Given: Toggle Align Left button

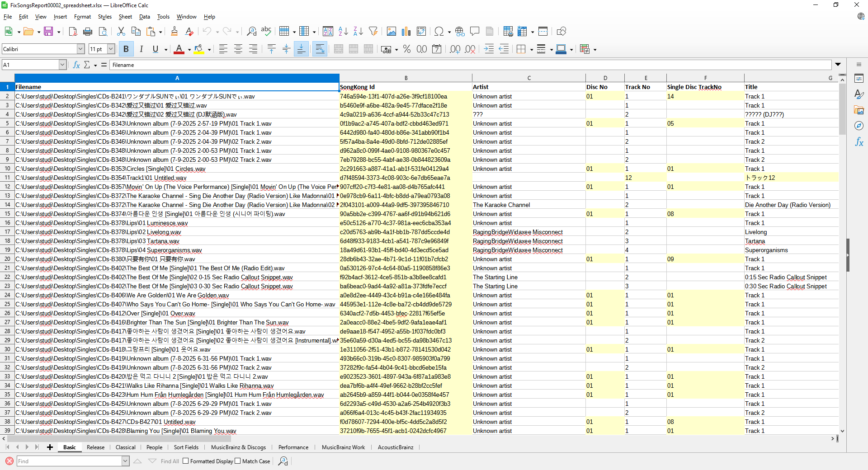Looking at the screenshot, I should click(x=223, y=49).
